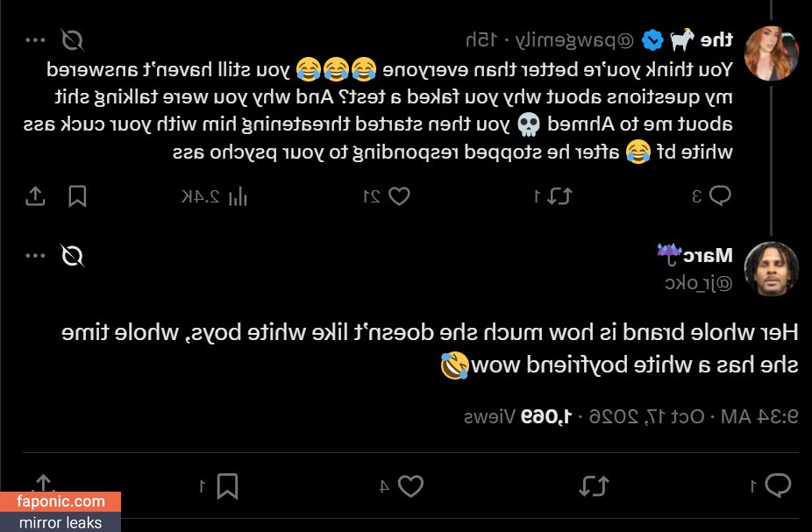
Task: Open the @jr_okc handle link
Action: click(699, 282)
